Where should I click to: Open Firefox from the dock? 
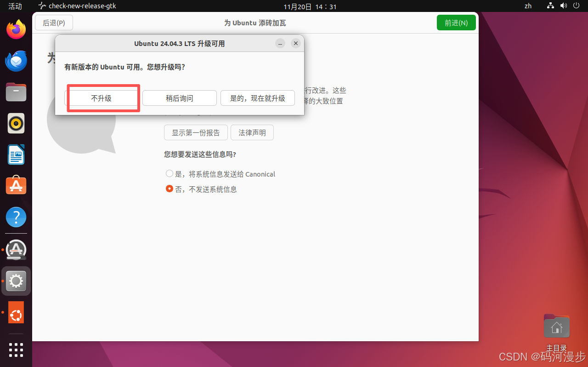(x=16, y=30)
